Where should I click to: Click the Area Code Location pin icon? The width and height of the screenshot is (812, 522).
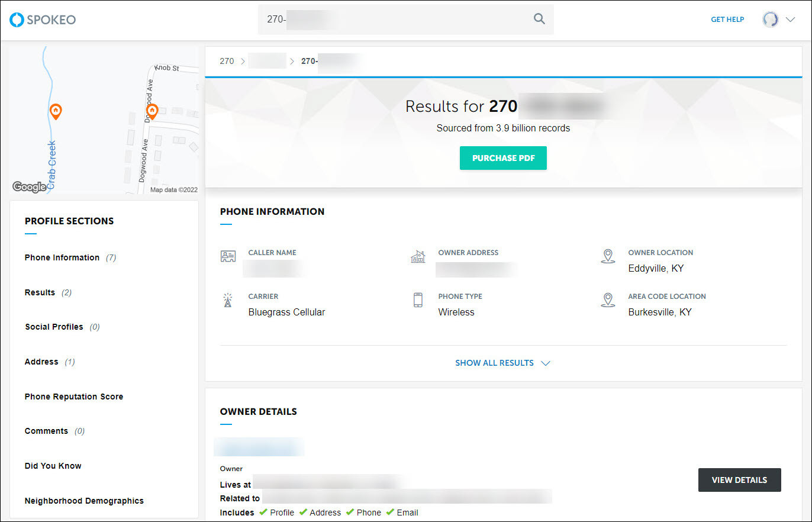[608, 300]
